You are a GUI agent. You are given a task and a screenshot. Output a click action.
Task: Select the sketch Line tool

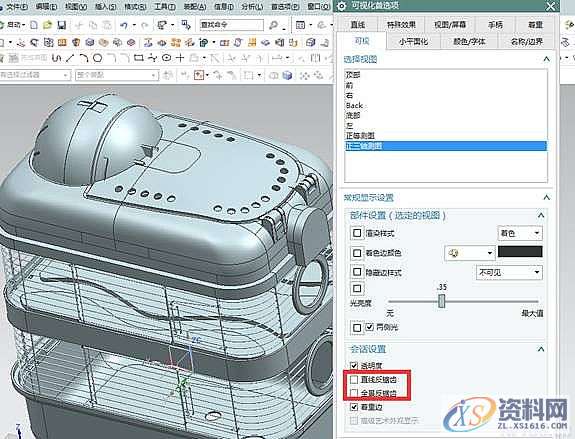[70, 58]
